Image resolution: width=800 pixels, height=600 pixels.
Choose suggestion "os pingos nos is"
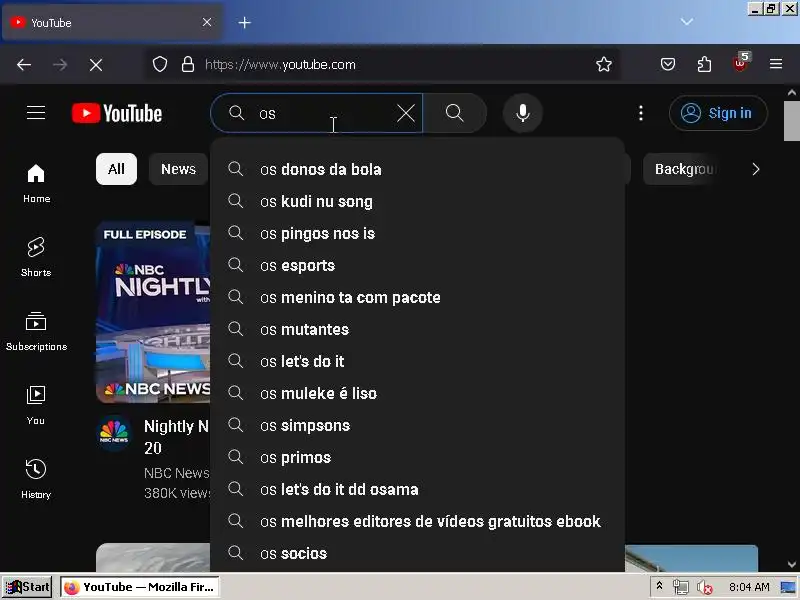pyautogui.click(x=417, y=234)
